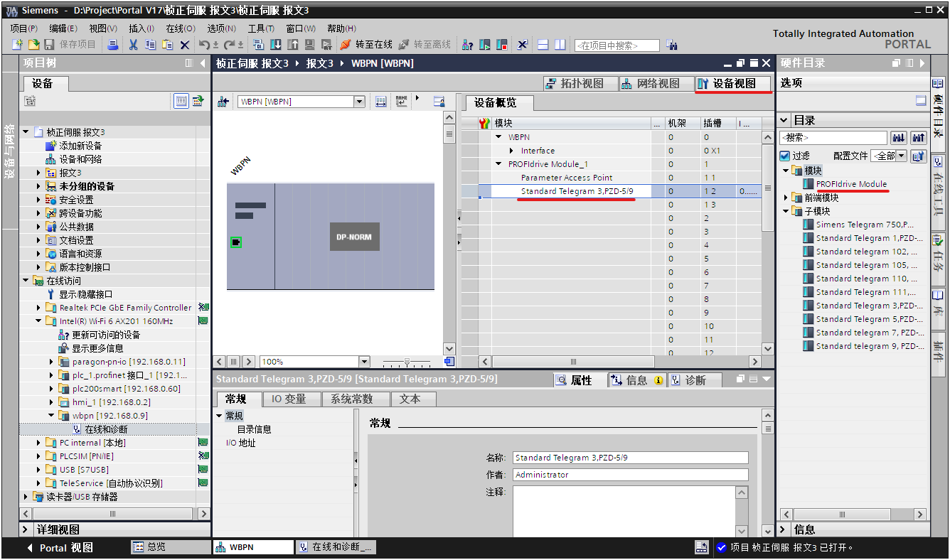The width and height of the screenshot is (950, 560).
Task: Click Parameter Access Point overview row
Action: (567, 178)
